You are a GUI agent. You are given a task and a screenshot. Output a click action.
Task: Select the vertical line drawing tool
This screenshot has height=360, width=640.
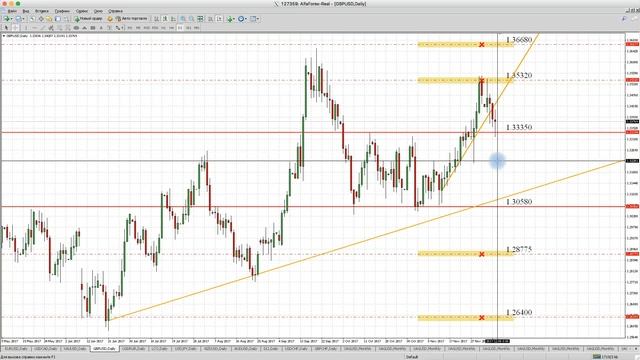(x=26, y=28)
